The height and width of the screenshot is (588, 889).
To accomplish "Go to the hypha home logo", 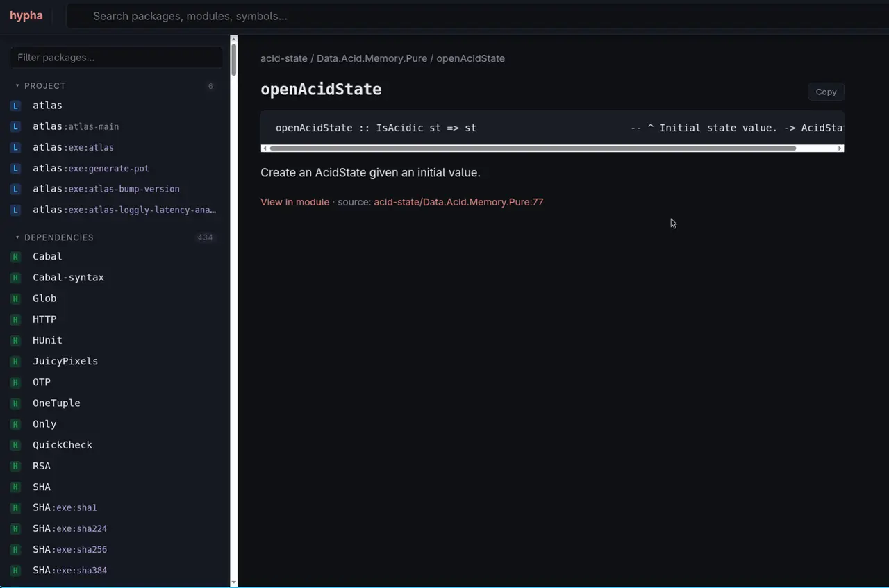I will click(x=26, y=16).
